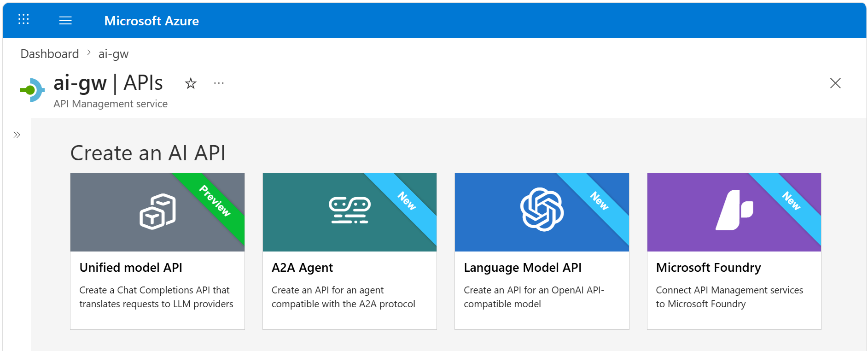Open the Unified model API title
This screenshot has width=868, height=351.
(x=131, y=268)
